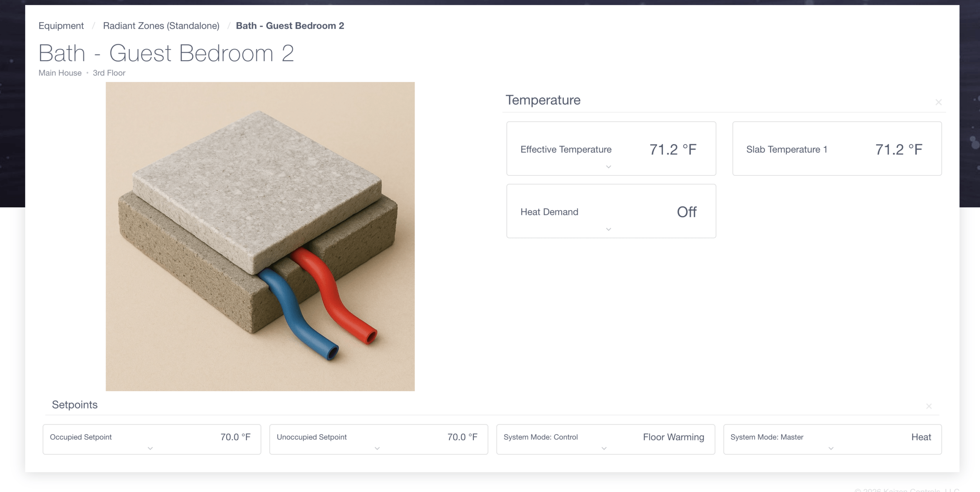Open System Mode: Master dropdown chevron
The image size is (980, 492).
[831, 448]
